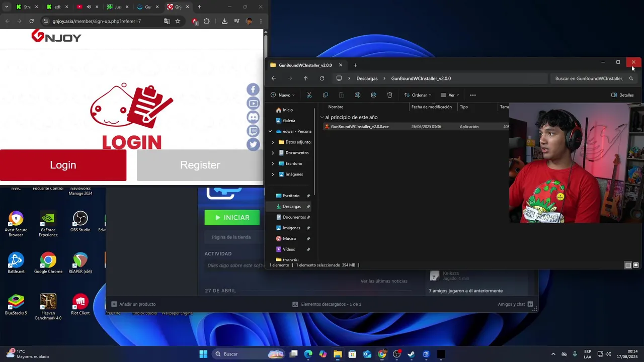644x362 pixels.
Task: Go back in File Explorer
Action: 273,78
